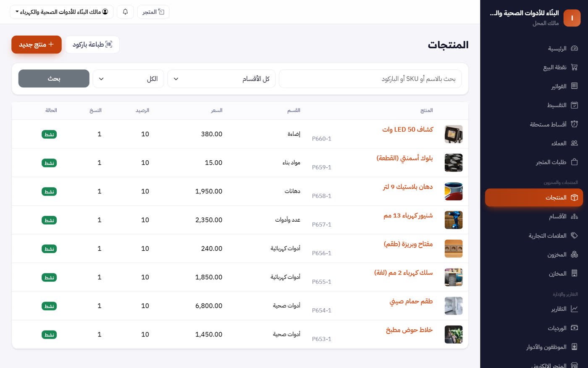The height and width of the screenshot is (368, 588).
Task: Open the الرئيسية dashboard sidebar icon
Action: [574, 48]
